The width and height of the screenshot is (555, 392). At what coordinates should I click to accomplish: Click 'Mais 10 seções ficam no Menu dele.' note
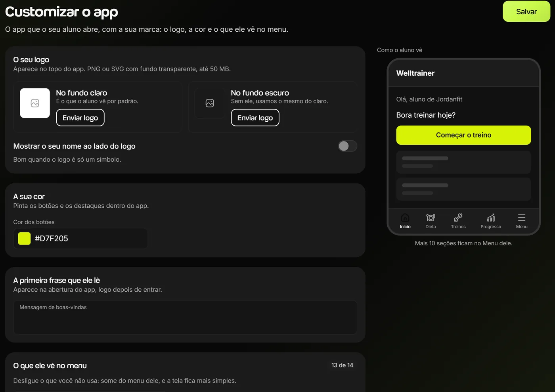(463, 243)
